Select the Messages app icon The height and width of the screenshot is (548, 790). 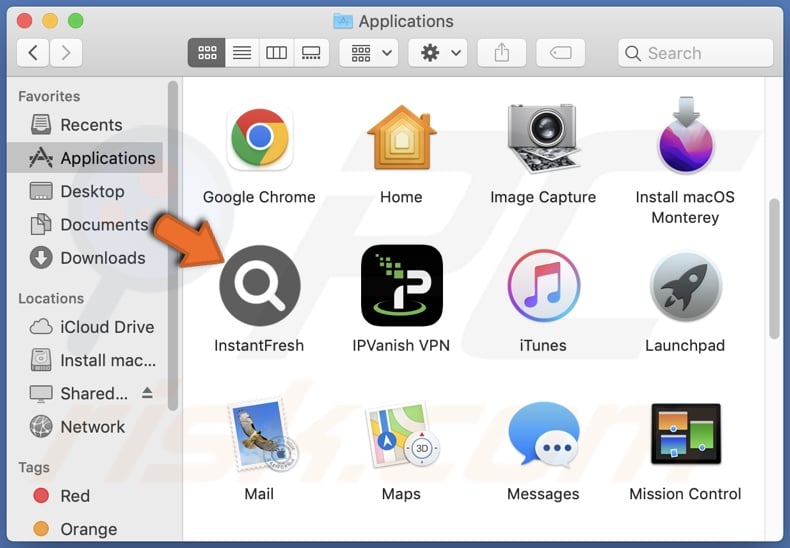tap(543, 434)
